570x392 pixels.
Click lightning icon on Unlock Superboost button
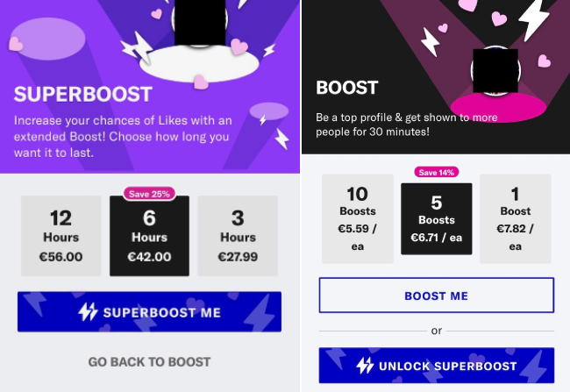(x=365, y=366)
